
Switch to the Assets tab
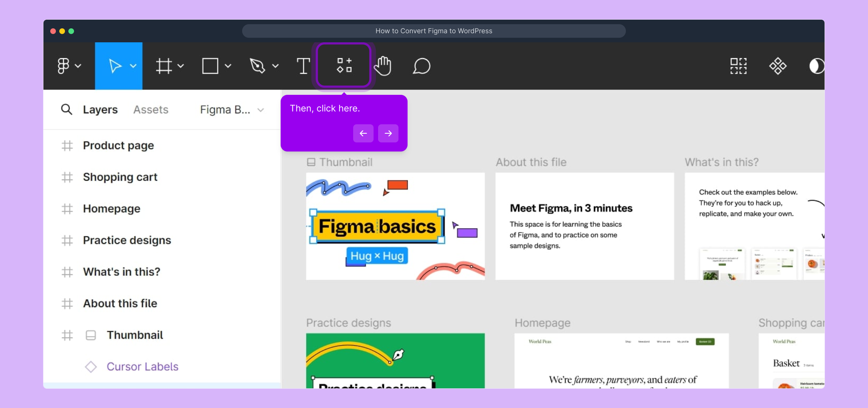pyautogui.click(x=151, y=110)
